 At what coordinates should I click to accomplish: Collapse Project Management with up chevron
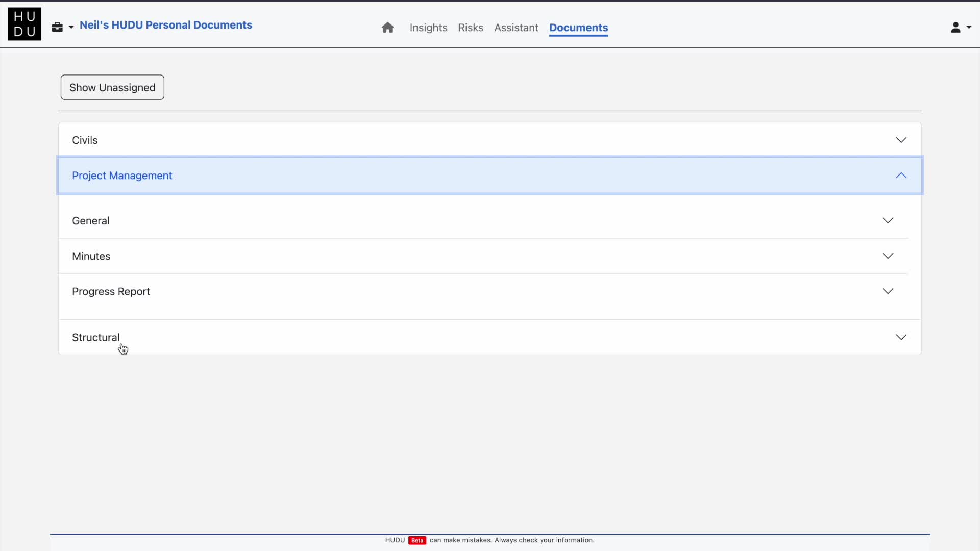click(x=901, y=176)
